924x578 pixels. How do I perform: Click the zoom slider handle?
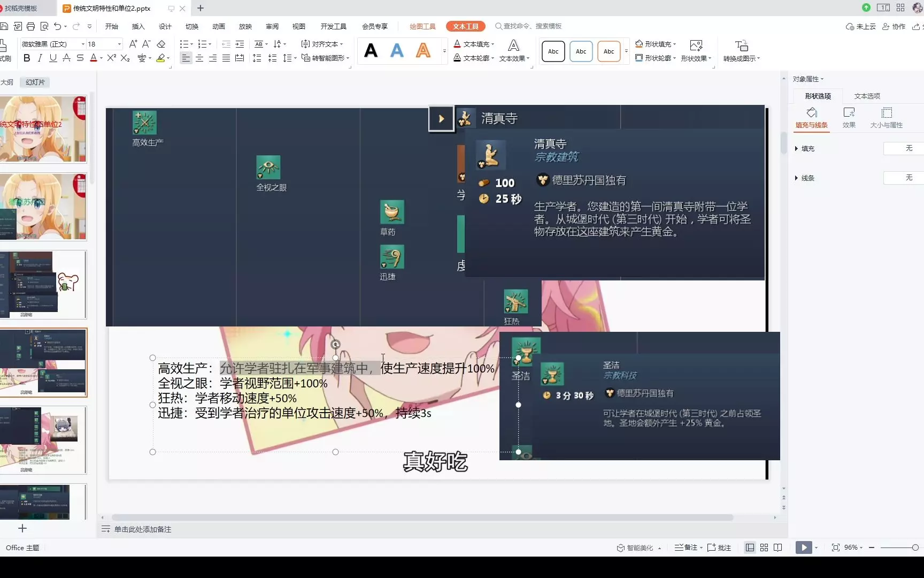coord(915,547)
